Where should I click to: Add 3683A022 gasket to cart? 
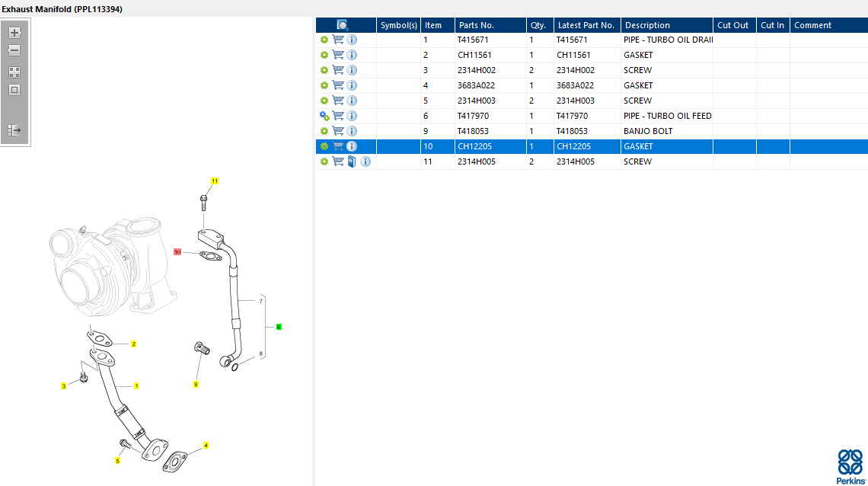coord(337,85)
